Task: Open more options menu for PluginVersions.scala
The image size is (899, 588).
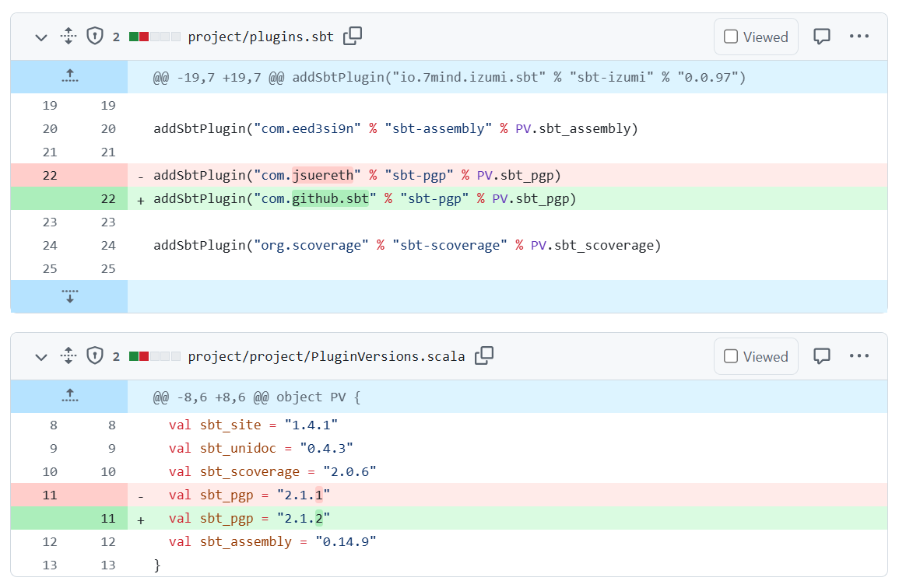Action: 859,356
